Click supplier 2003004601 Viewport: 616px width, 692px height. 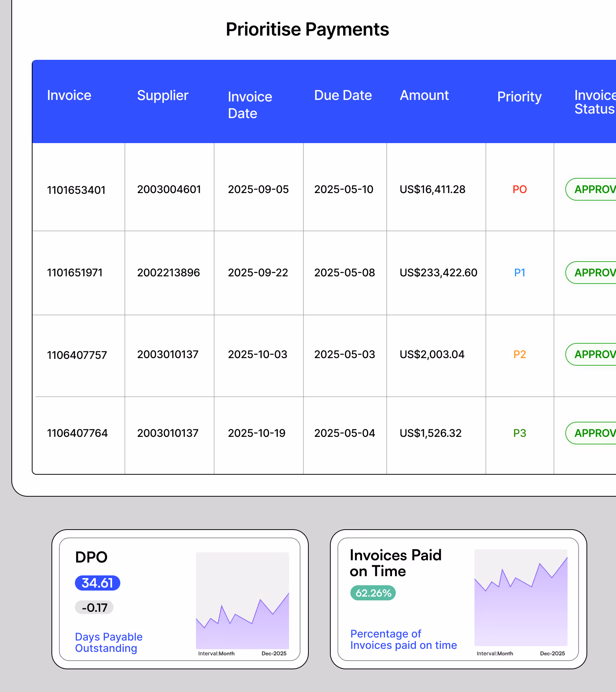(x=169, y=189)
